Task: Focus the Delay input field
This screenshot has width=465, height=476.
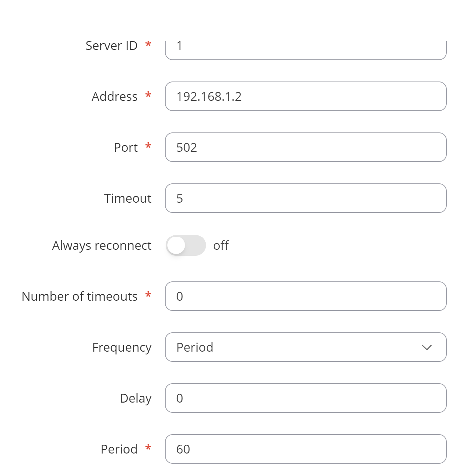Action: [x=306, y=398]
